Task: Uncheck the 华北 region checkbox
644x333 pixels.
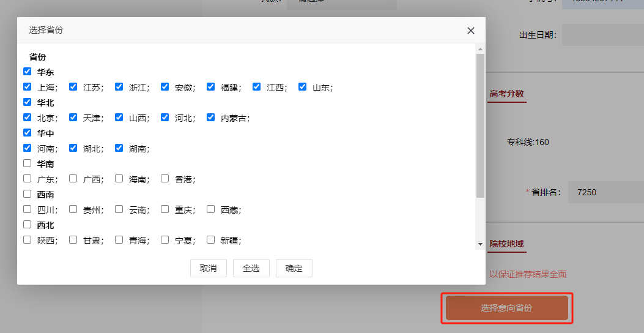Action: click(27, 102)
